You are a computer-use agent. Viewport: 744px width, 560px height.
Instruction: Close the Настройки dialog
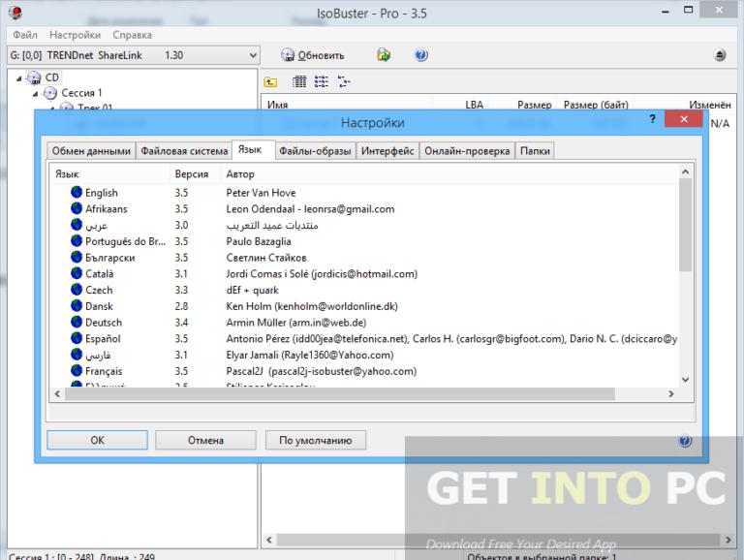click(x=683, y=118)
